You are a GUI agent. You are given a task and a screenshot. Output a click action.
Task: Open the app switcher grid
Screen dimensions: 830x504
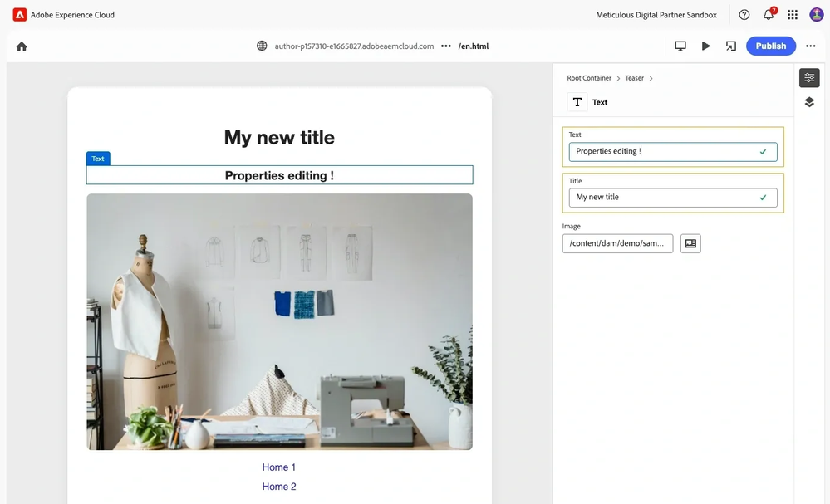coord(793,15)
